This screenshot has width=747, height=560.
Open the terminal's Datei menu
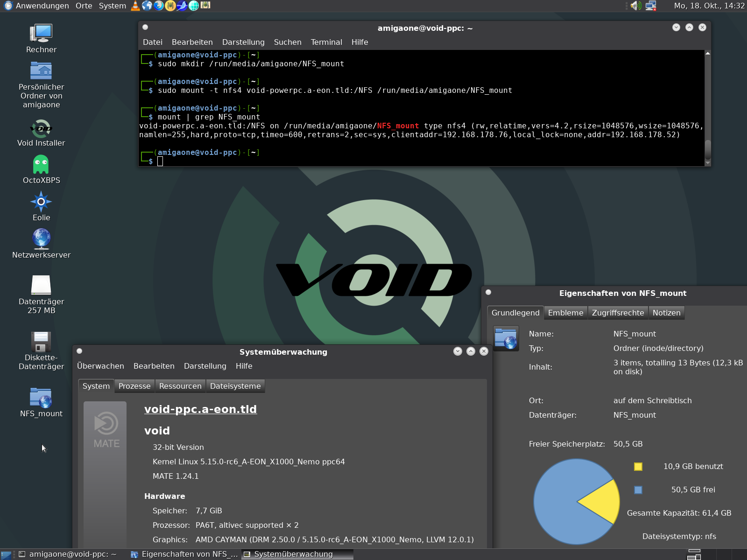tap(153, 42)
